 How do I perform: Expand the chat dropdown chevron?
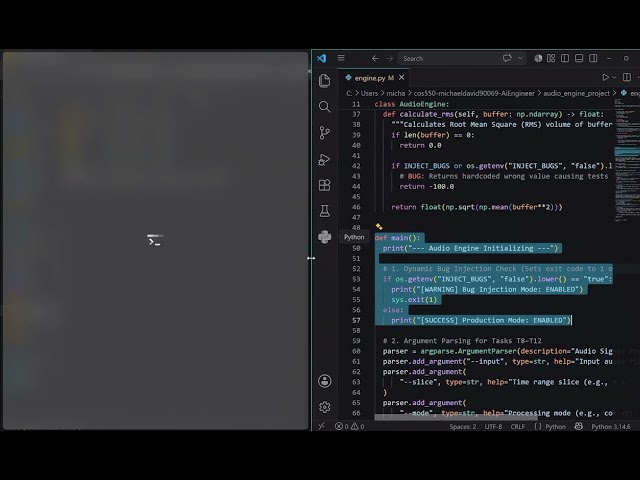coord(520,58)
